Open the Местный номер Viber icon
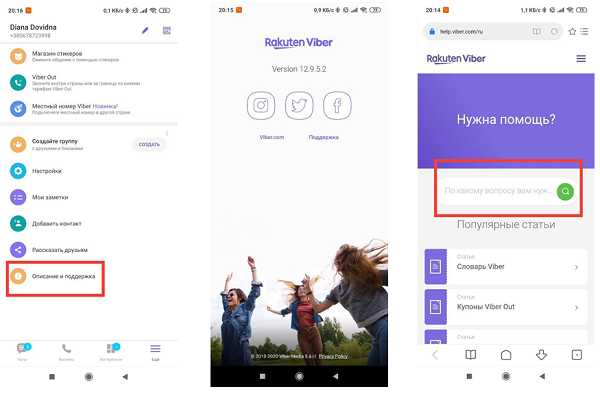 coord(18,109)
